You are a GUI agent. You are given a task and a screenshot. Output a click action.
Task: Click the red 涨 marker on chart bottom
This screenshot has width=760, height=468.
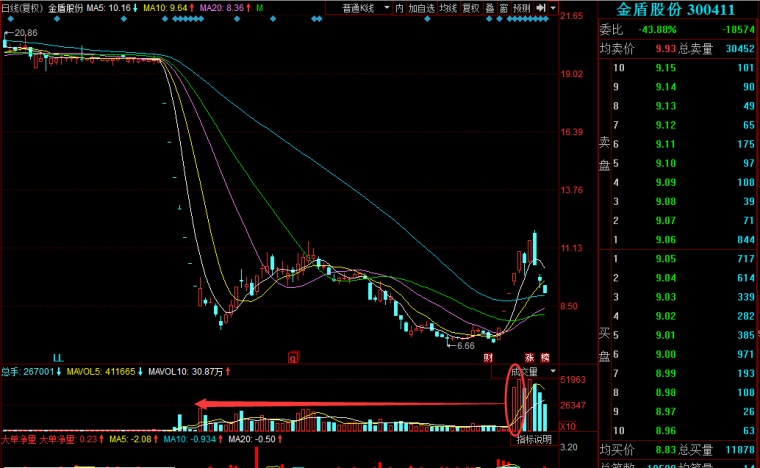point(529,357)
